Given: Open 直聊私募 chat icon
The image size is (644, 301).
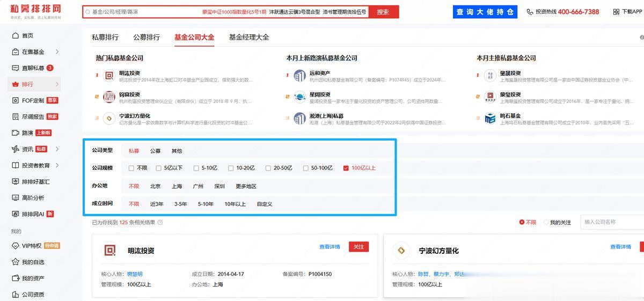Looking at the screenshot, I should pos(15,68).
